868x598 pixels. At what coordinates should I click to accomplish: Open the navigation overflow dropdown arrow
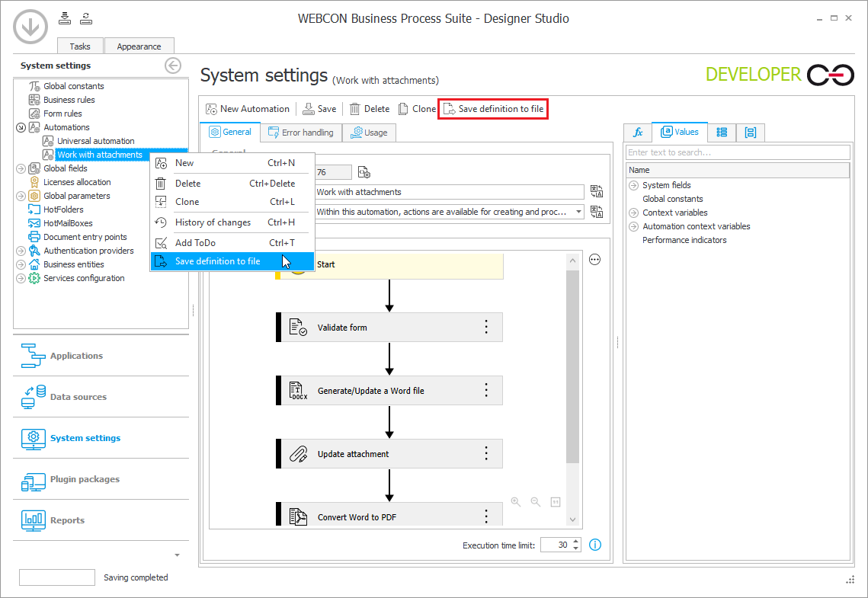coord(177,555)
